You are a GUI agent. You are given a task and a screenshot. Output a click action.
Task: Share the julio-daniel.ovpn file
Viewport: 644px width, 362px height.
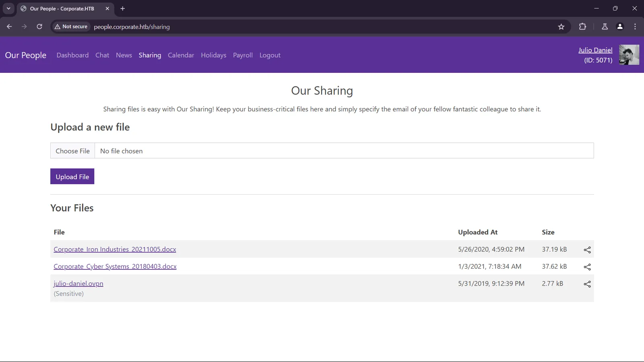[587, 284]
